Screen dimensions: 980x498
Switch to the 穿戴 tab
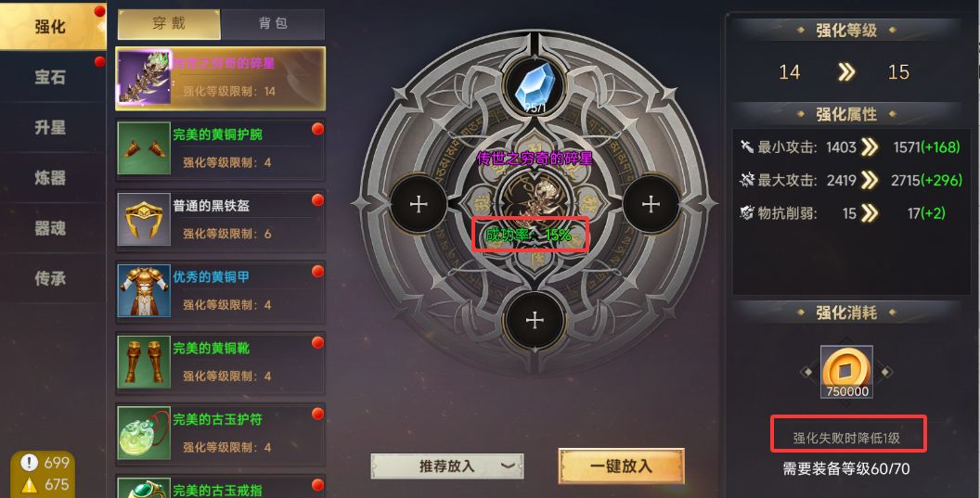pos(169,24)
